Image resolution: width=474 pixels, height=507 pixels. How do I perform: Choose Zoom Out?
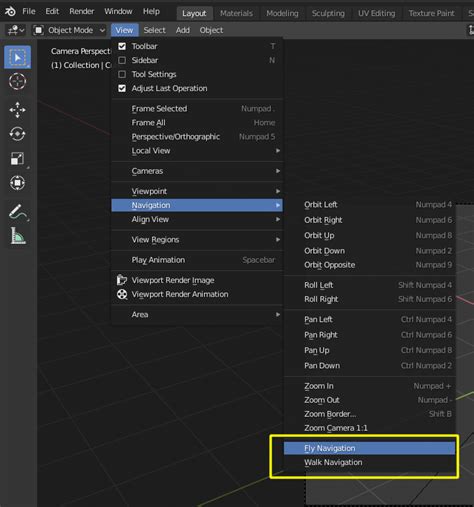point(370,400)
